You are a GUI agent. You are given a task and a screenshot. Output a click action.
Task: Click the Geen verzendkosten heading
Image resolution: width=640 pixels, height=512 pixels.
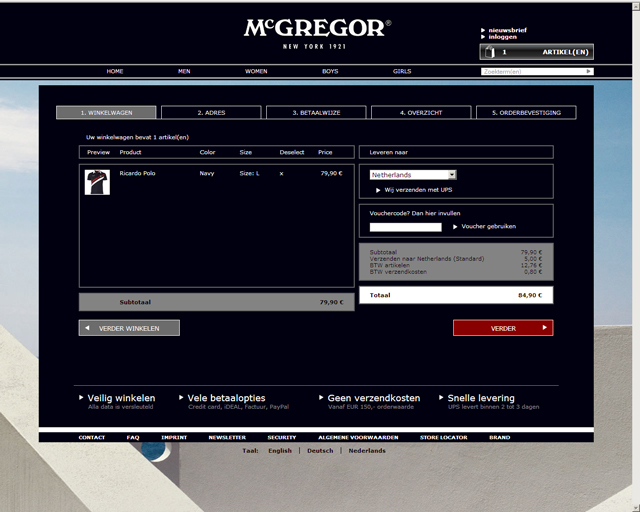pyautogui.click(x=374, y=398)
